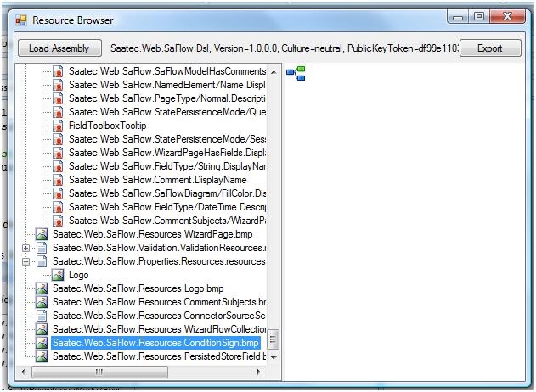Select resource icon for FieldType/String row
536x392 pixels.
[58, 166]
